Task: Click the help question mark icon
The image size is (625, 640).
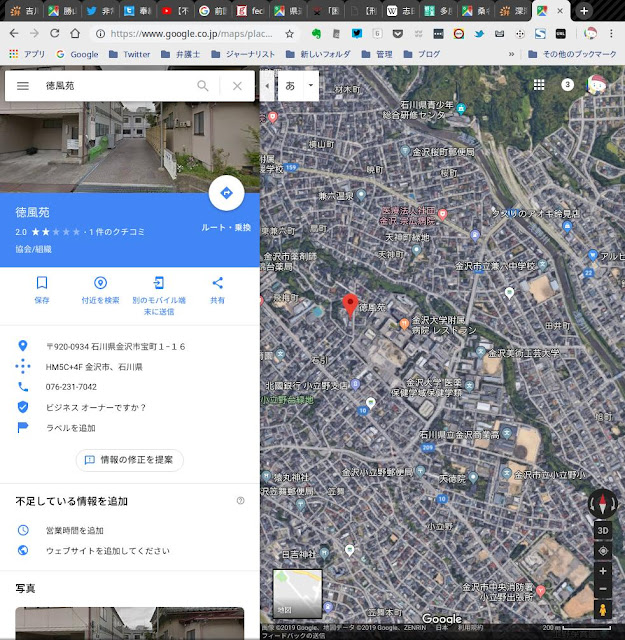Action: pos(240,500)
